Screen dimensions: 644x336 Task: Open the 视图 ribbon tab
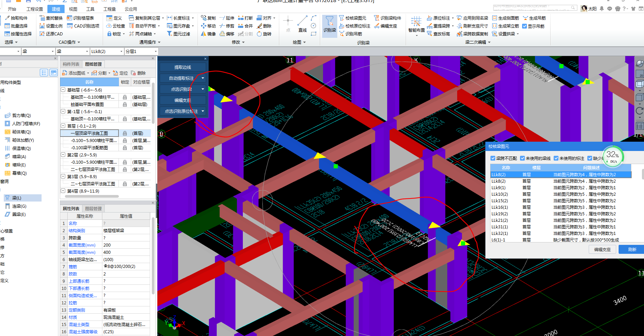73,9
